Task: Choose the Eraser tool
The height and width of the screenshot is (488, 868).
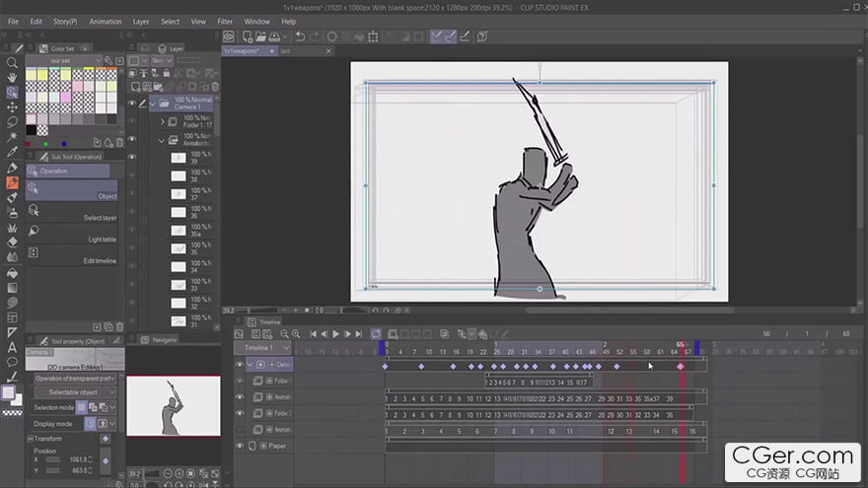Action: (x=12, y=242)
